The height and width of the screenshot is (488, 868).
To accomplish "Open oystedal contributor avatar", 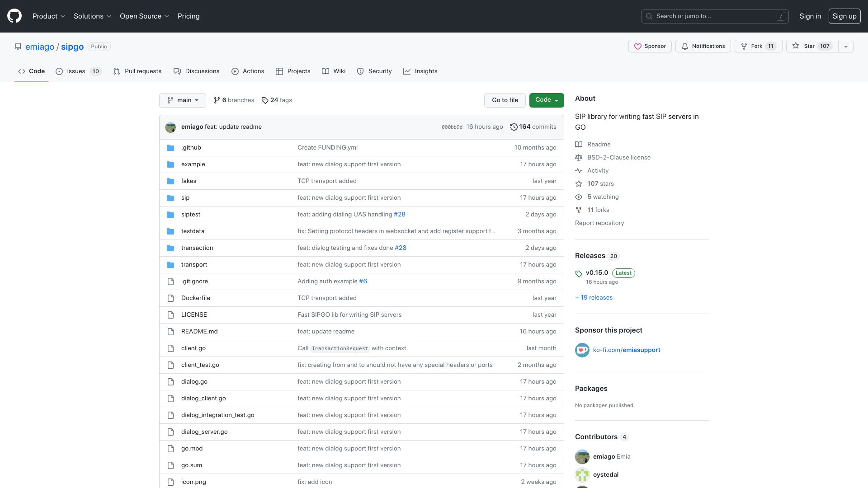I will tap(582, 475).
